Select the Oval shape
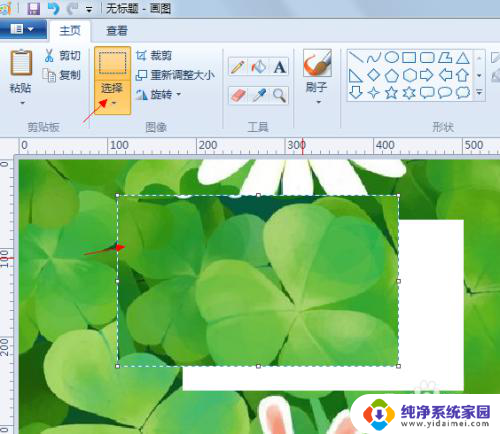This screenshot has width=500, height=434. tap(392, 57)
